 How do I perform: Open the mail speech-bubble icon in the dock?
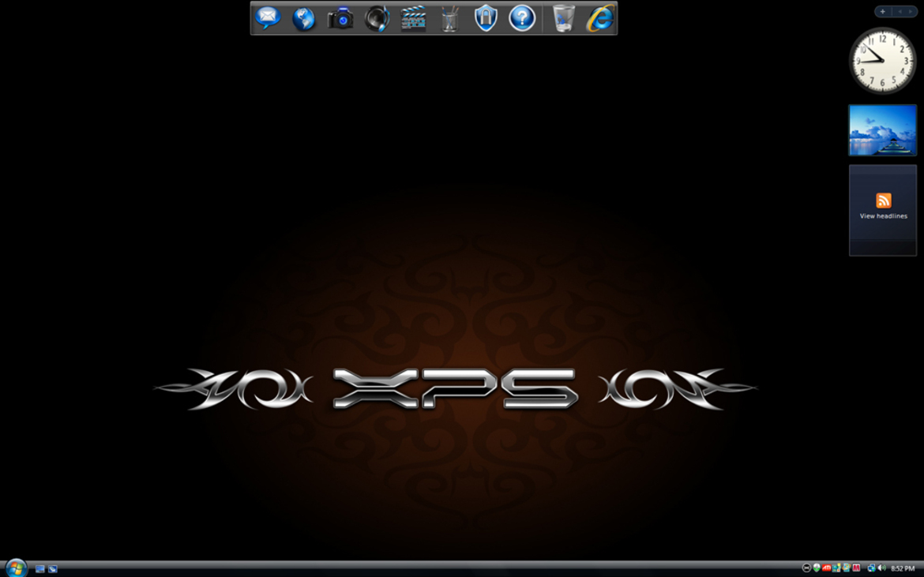pyautogui.click(x=268, y=17)
